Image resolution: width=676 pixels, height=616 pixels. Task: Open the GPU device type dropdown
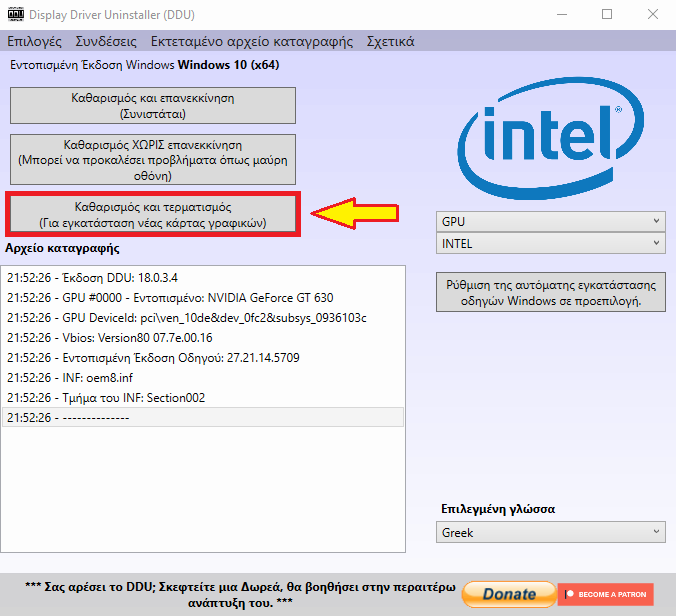(551, 222)
